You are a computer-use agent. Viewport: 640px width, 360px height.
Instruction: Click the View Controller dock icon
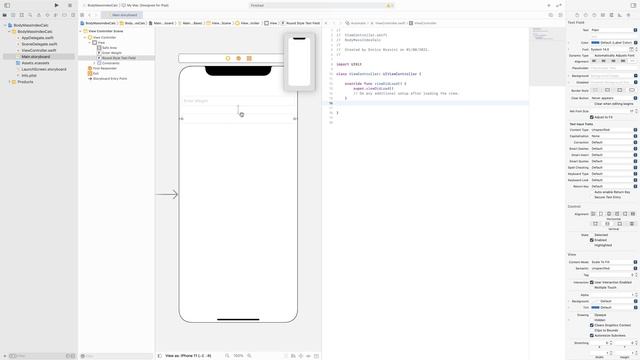point(228,58)
